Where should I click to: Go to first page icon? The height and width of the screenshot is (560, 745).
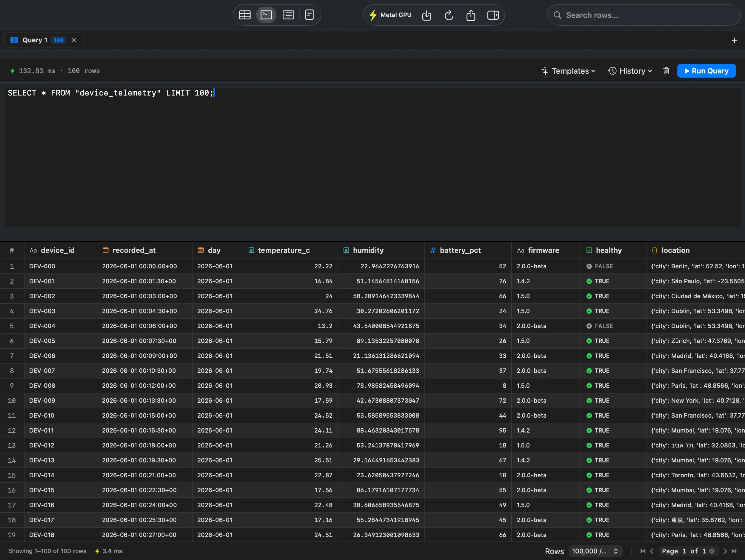click(643, 551)
